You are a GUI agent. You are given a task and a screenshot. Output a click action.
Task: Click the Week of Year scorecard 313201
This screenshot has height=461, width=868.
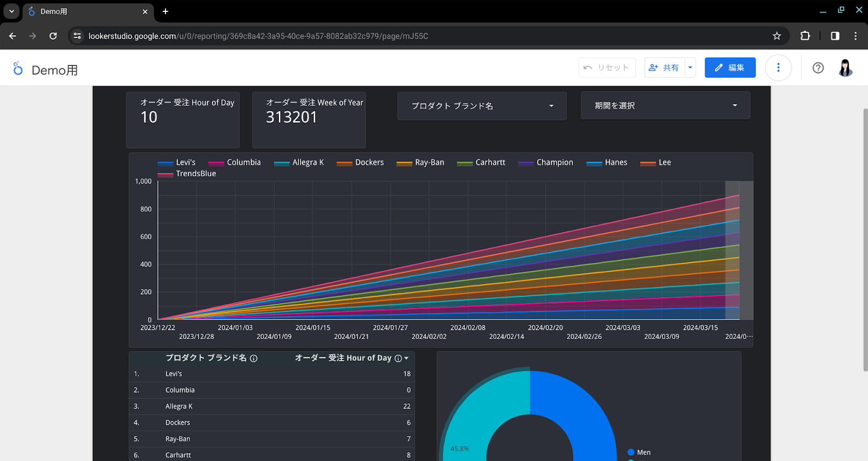291,117
